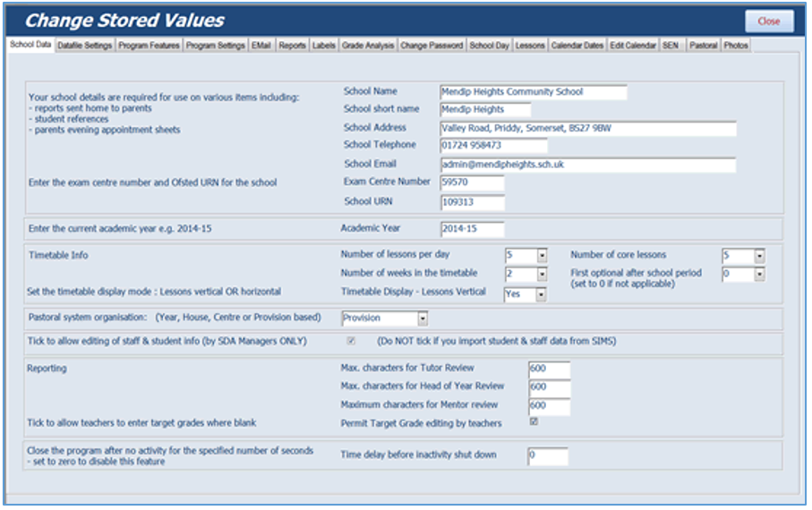The image size is (812, 510).
Task: Select the Reports tab
Action: pyautogui.click(x=292, y=46)
